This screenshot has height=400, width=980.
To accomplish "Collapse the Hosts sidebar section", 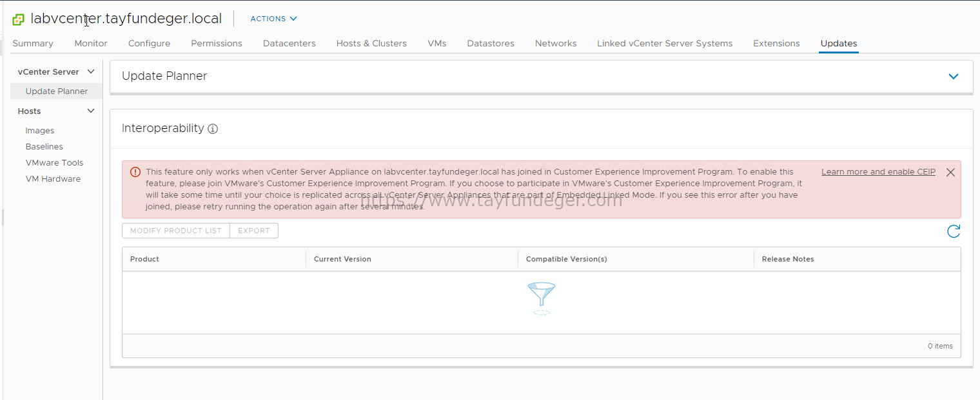I will pyautogui.click(x=91, y=111).
